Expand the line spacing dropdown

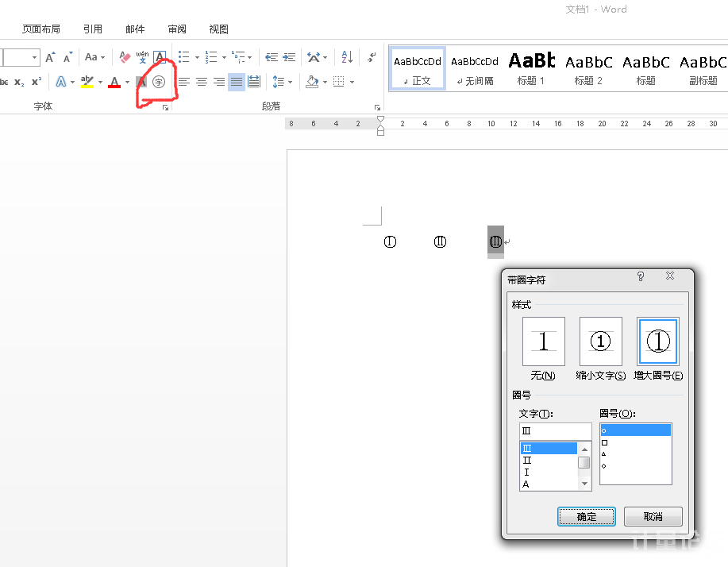[x=290, y=82]
